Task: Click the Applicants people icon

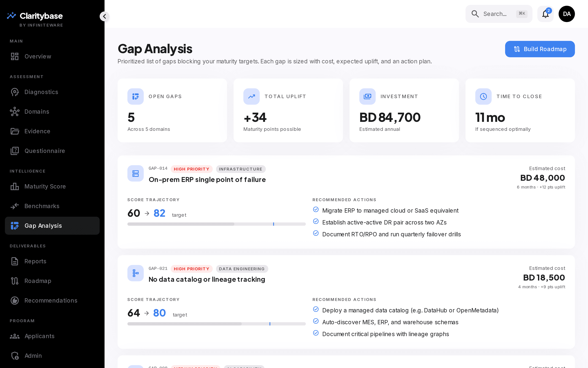Action: [14, 336]
